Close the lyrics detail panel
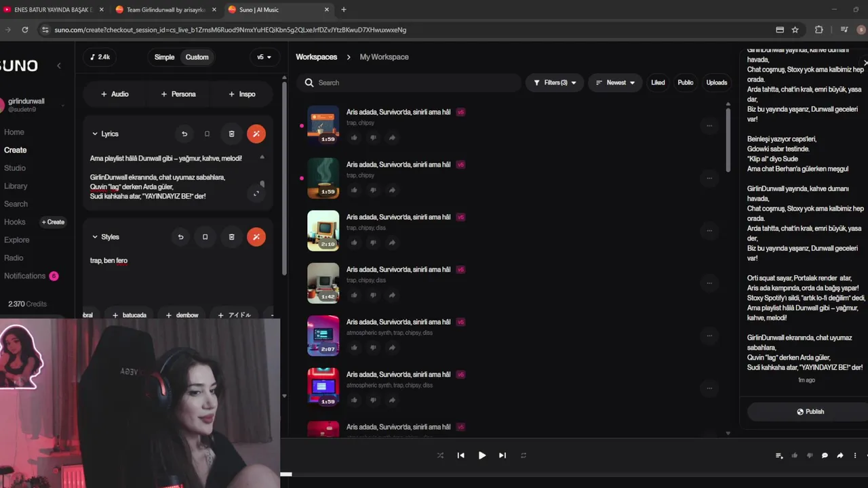 point(865,62)
